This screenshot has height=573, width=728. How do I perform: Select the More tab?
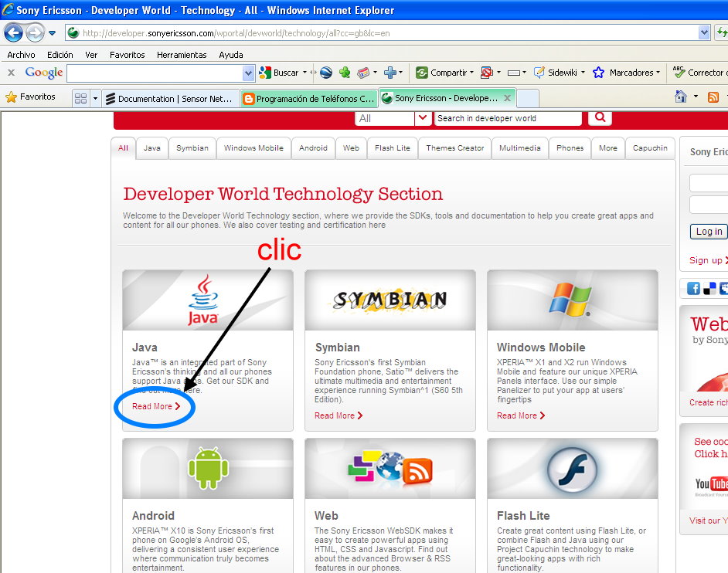(x=607, y=148)
